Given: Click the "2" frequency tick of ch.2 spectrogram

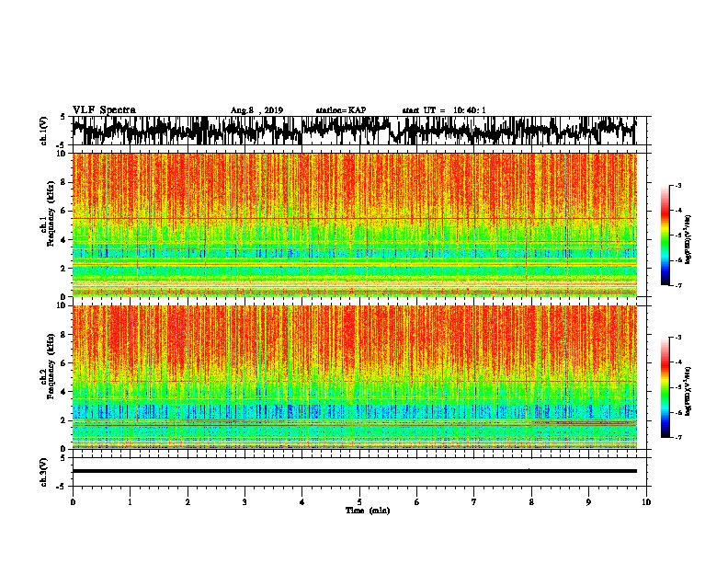Looking at the screenshot, I should pos(65,420).
